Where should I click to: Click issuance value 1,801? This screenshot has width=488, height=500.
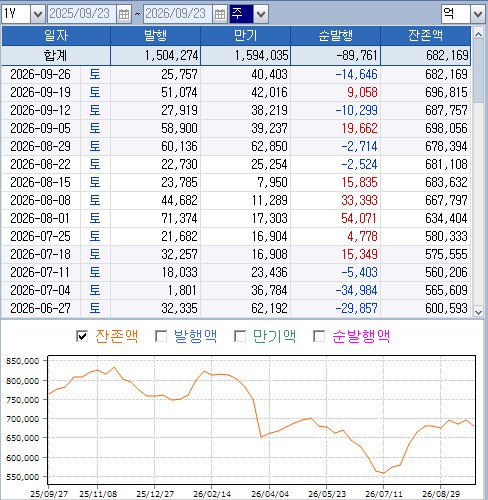(182, 290)
